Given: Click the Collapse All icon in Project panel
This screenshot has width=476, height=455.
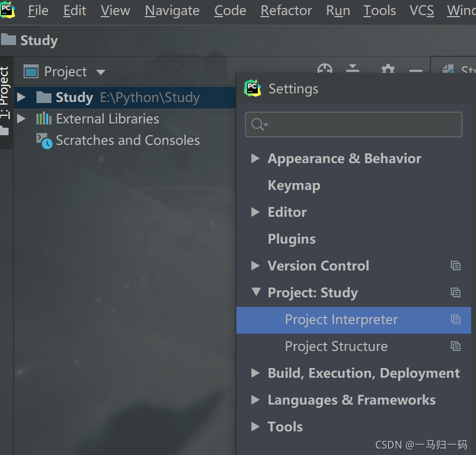Looking at the screenshot, I should click(353, 68).
